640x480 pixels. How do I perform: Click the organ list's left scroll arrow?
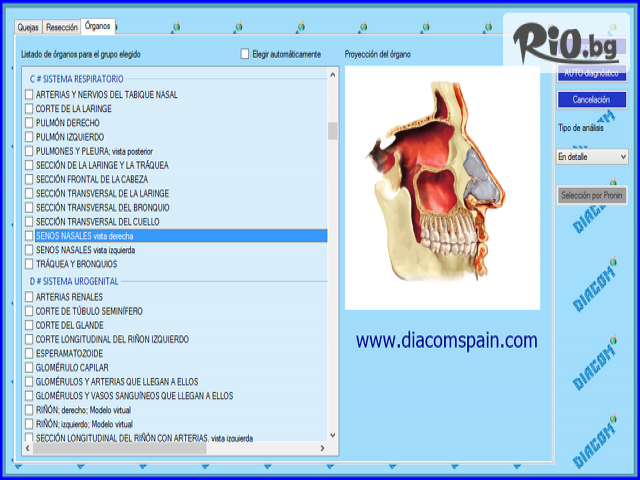pos(26,449)
